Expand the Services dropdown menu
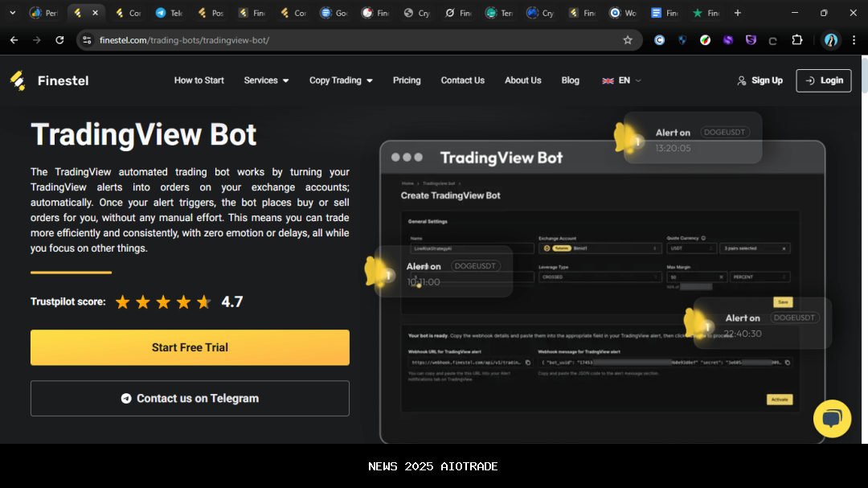The height and width of the screenshot is (488, 868). click(x=266, y=80)
